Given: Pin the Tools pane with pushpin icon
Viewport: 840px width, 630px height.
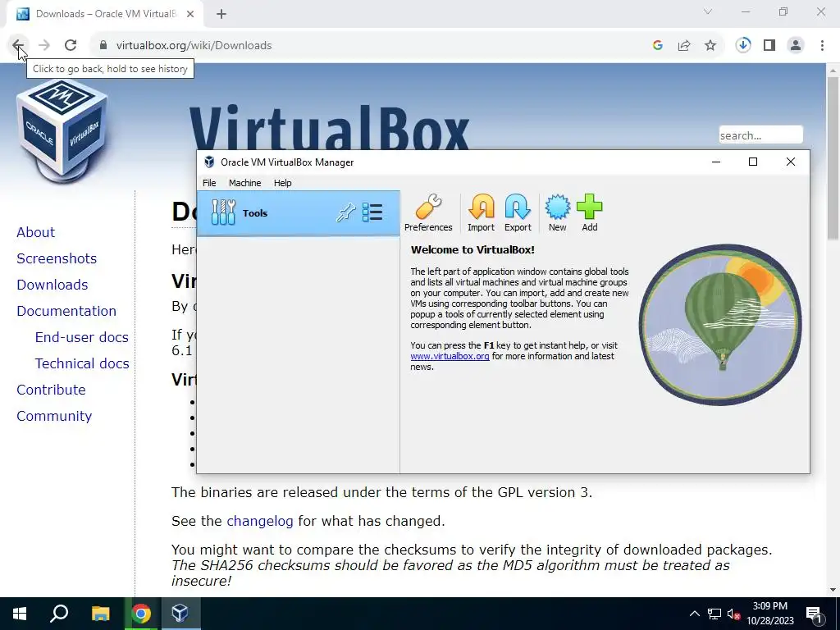Looking at the screenshot, I should coord(345,212).
